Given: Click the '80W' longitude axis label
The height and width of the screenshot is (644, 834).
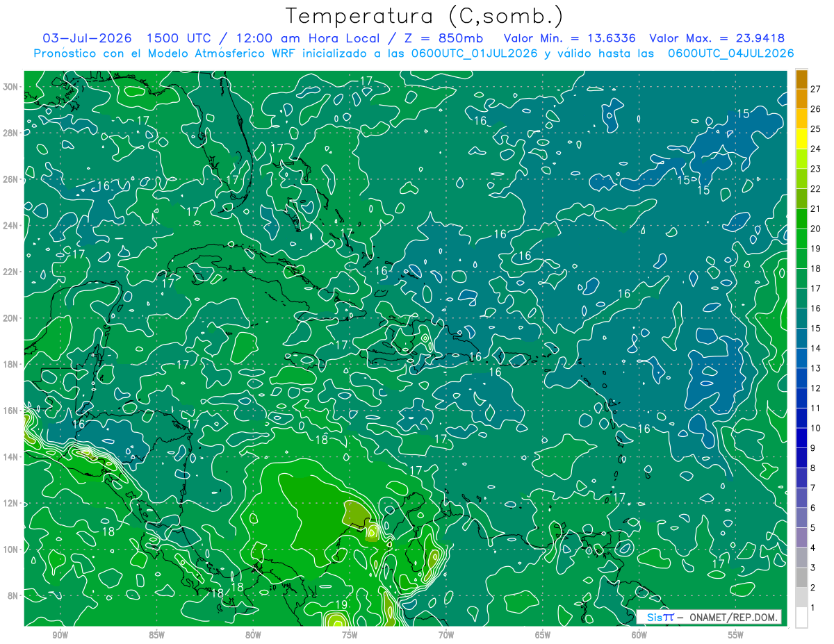Looking at the screenshot, I should pyautogui.click(x=253, y=636).
